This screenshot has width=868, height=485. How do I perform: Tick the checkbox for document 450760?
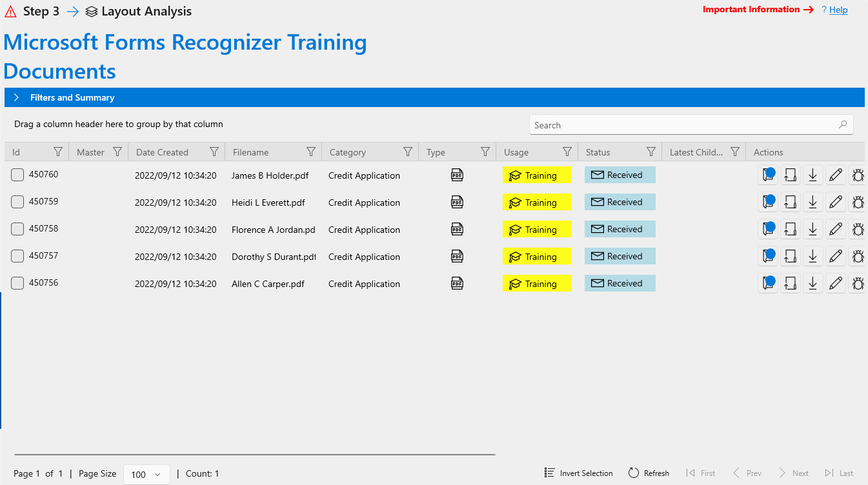(17, 175)
